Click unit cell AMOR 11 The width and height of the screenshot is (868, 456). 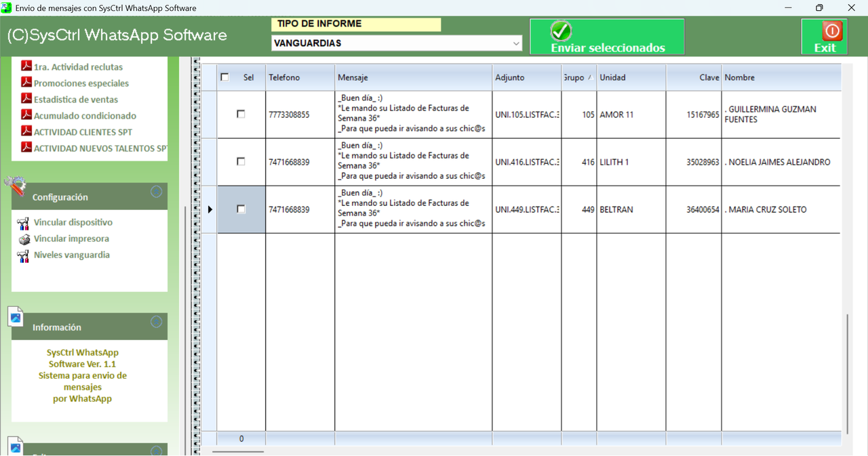click(x=631, y=115)
